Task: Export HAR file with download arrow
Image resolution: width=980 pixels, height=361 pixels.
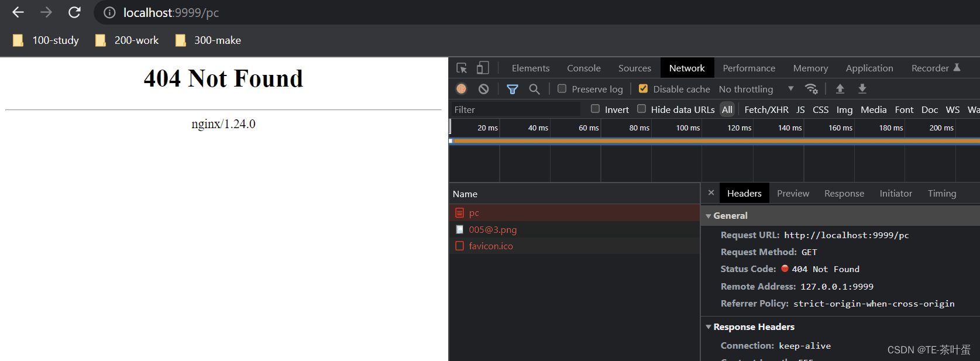Action: (x=862, y=89)
